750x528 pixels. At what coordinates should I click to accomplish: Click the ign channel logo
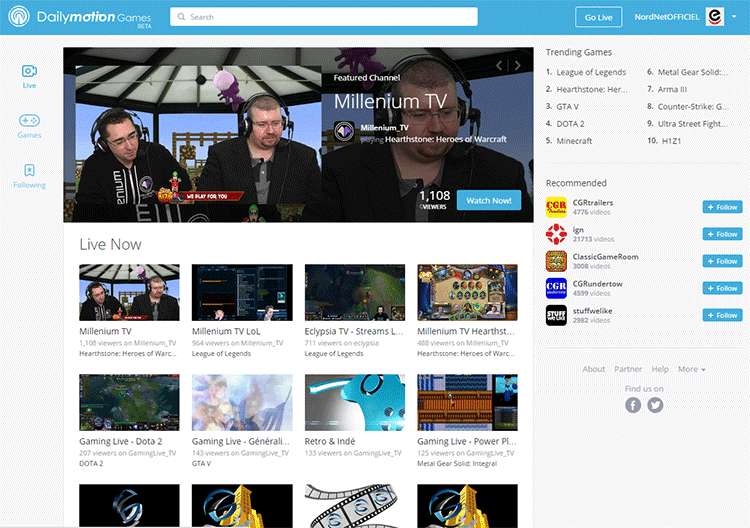(556, 234)
